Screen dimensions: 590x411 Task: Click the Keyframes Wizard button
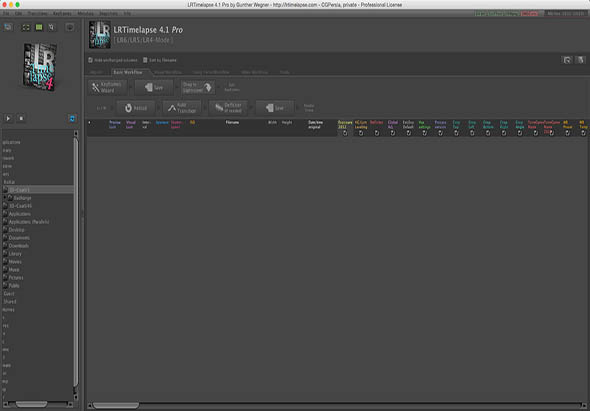(108, 87)
